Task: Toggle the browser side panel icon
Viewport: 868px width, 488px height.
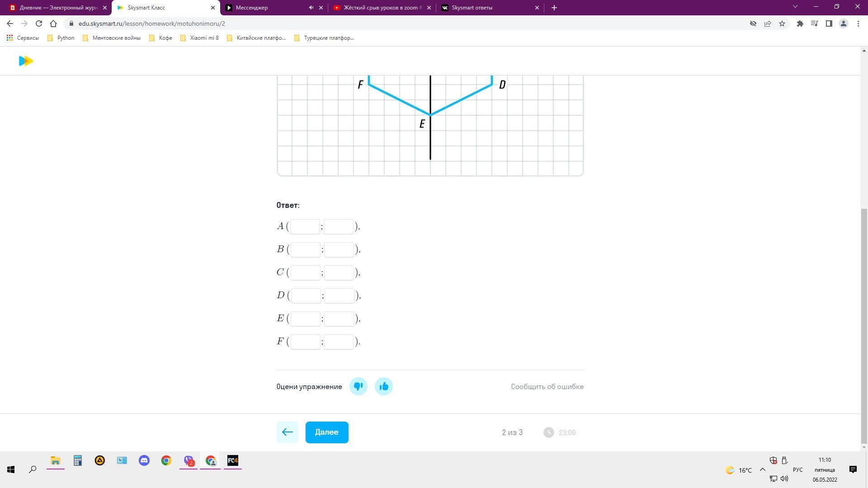Action: pyautogui.click(x=829, y=23)
